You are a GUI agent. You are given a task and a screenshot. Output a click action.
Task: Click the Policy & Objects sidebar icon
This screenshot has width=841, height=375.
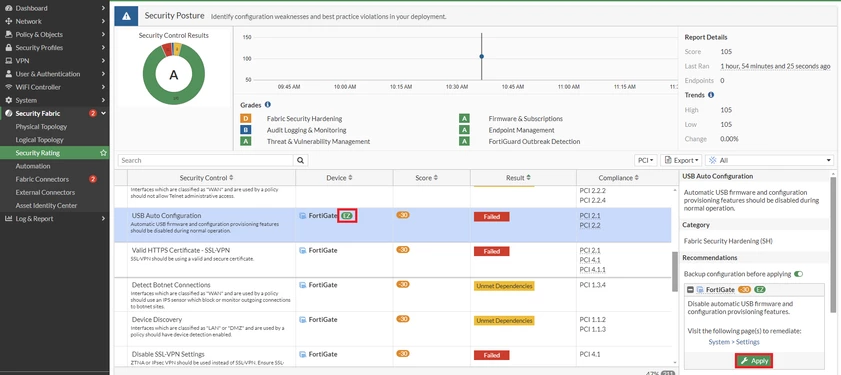8,34
